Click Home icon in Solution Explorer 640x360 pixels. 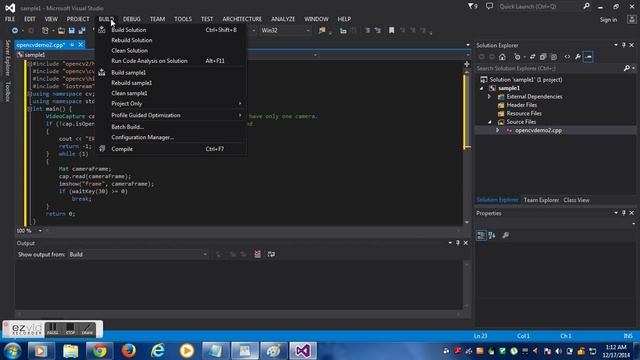(502, 57)
